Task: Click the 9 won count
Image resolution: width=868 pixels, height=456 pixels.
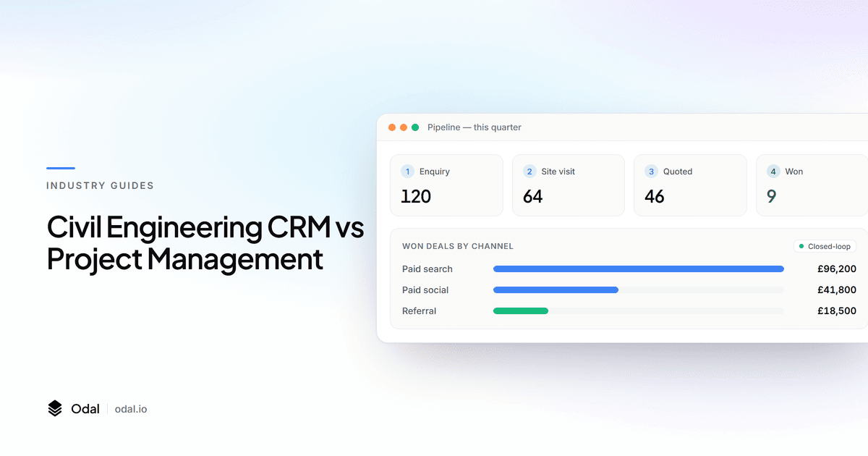Action: coord(772,196)
